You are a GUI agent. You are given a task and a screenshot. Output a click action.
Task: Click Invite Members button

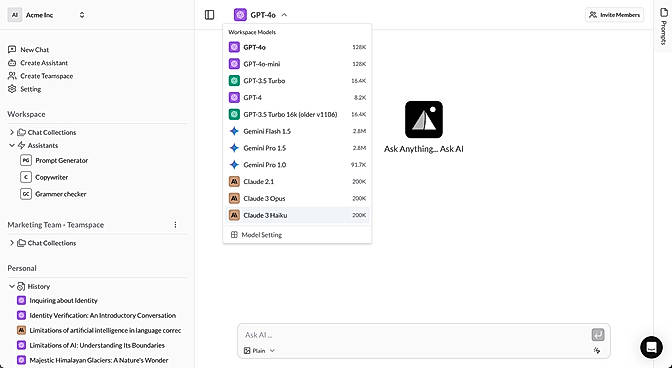(x=614, y=15)
